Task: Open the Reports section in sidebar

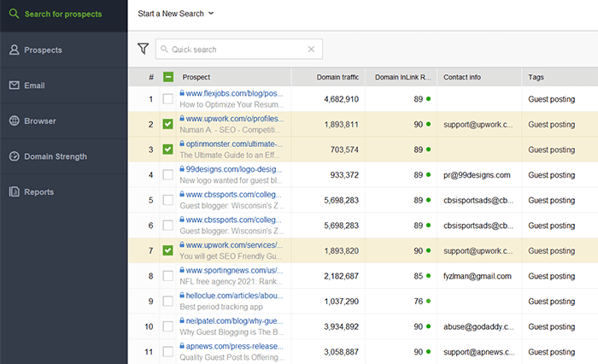Action: coord(39,191)
